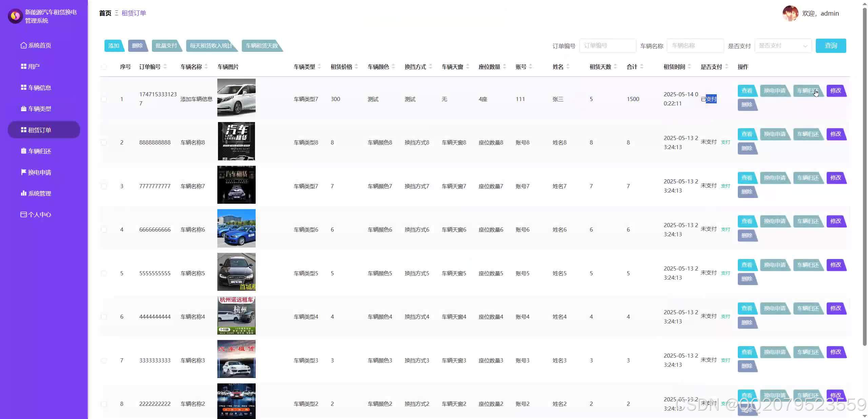The width and height of the screenshot is (868, 419).
Task: Sort table by 租赁价格 column arrows
Action: [356, 67]
